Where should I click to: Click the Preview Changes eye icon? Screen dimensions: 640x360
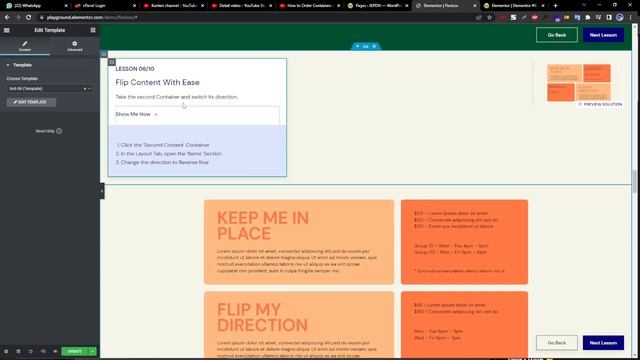pos(55,351)
